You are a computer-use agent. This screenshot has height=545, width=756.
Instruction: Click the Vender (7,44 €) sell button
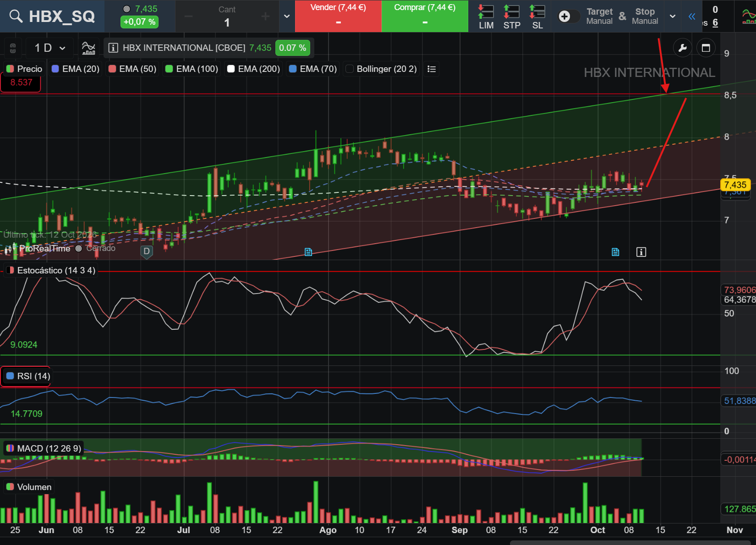click(x=338, y=16)
